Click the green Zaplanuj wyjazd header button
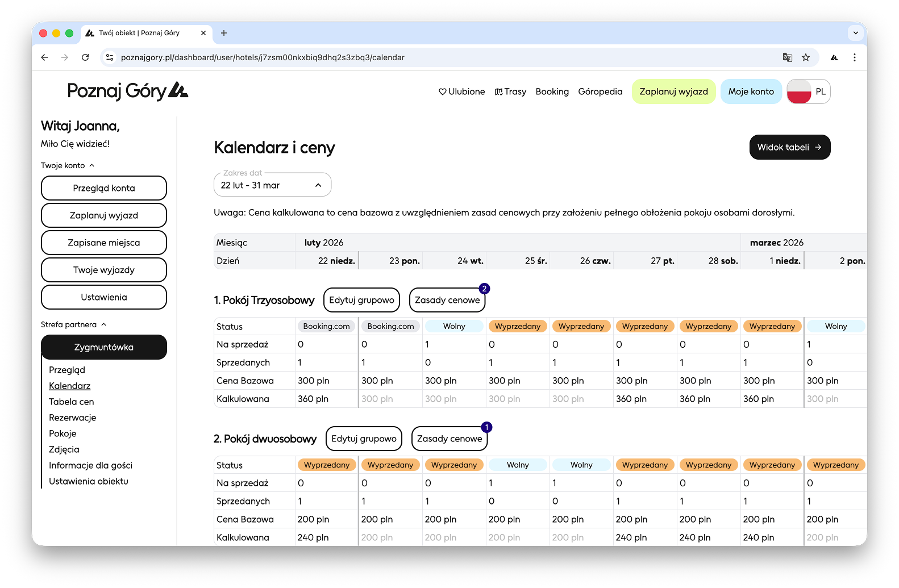 click(x=674, y=91)
